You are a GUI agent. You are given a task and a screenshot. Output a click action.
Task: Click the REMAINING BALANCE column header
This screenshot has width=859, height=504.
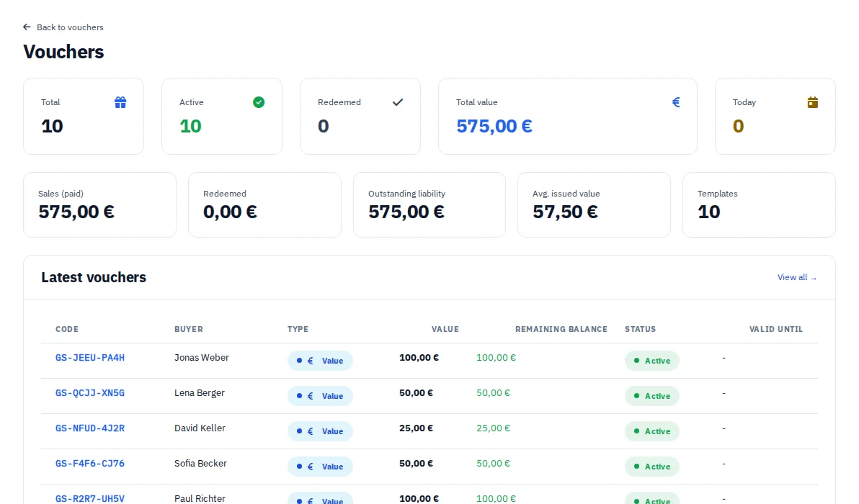pos(561,329)
